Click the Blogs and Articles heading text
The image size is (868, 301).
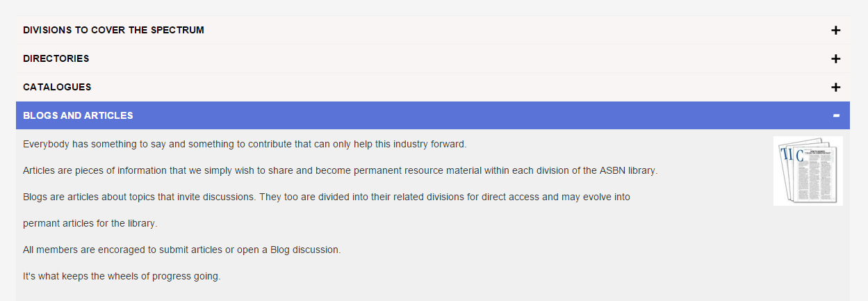point(78,115)
